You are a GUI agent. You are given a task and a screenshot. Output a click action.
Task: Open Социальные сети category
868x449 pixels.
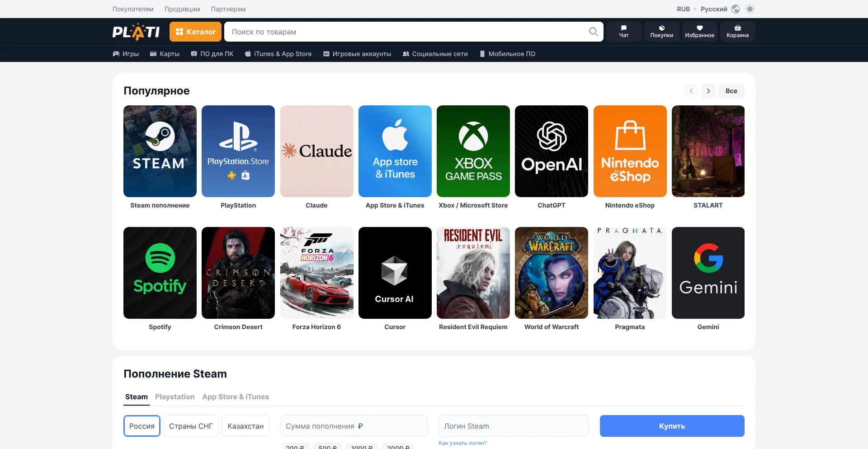click(x=435, y=54)
